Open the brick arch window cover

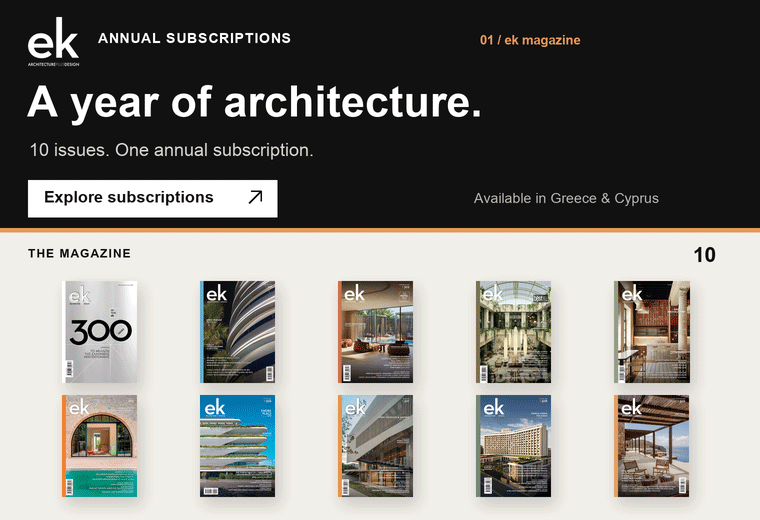click(99, 446)
